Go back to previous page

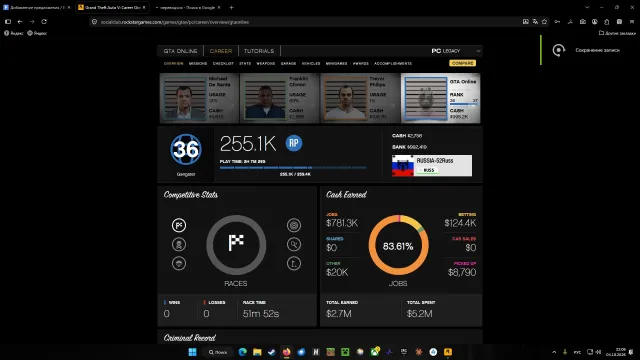click(20, 22)
